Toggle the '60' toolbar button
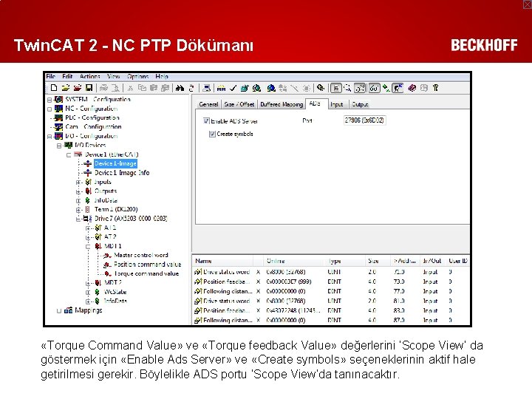Screen dimensions: 532x399 pyautogui.click(x=374, y=88)
